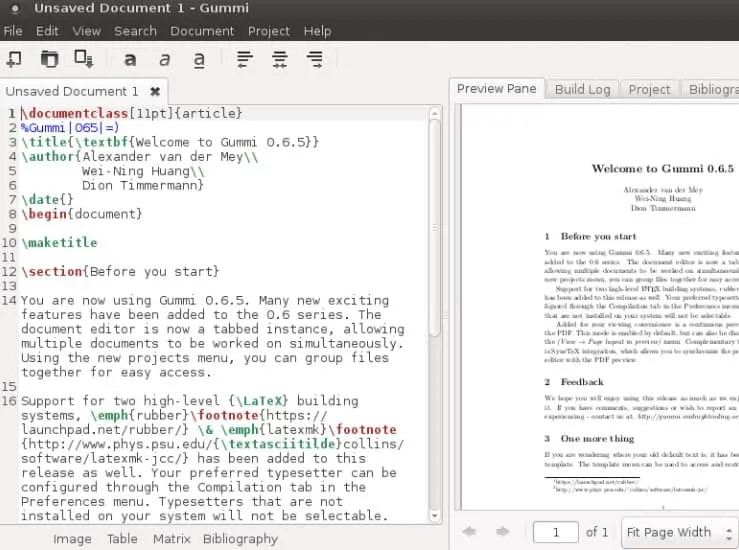Click the open document toolbar icon

49,59
